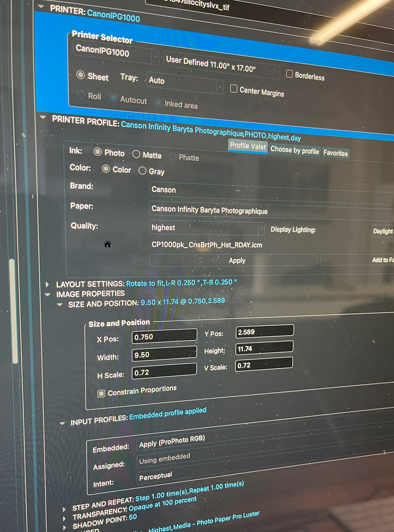Collapse the Size and Position section
Viewport: 394px width, 532px height.
60,305
